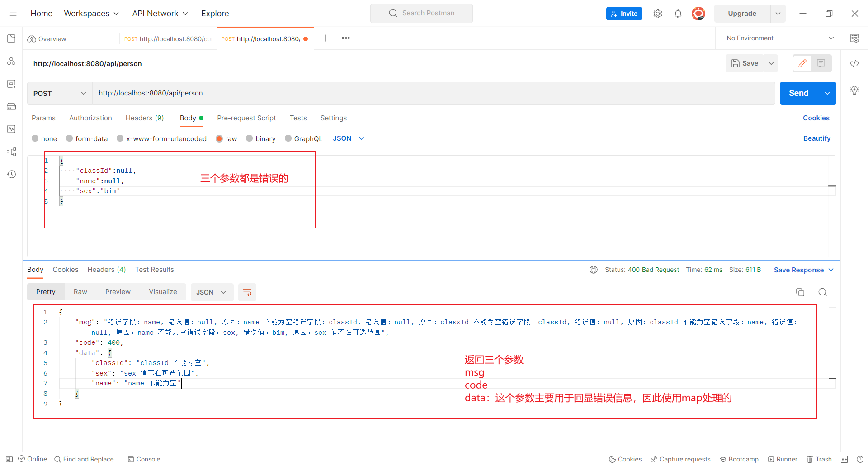Switch to the Tests tab
868x466 pixels.
[x=298, y=118]
